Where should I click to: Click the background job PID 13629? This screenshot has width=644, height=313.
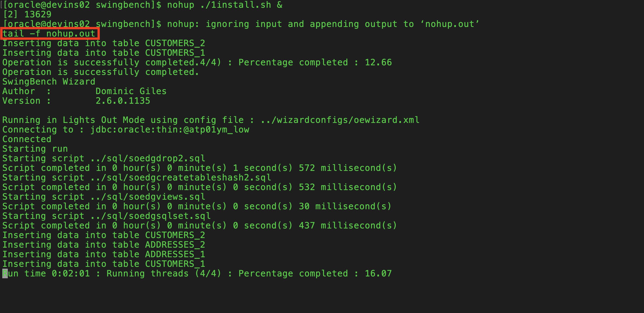[38, 14]
